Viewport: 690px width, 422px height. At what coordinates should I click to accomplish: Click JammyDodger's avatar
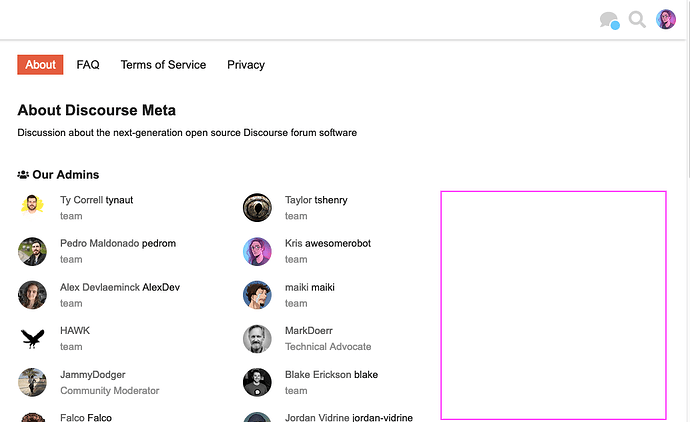click(32, 382)
